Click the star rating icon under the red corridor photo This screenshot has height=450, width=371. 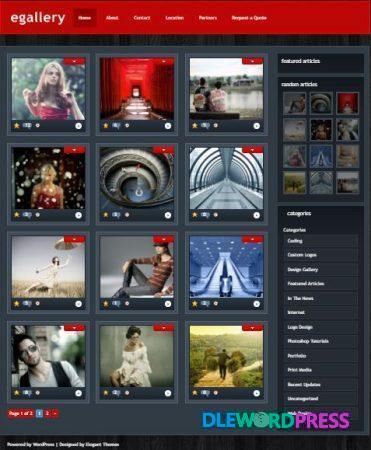coord(106,126)
